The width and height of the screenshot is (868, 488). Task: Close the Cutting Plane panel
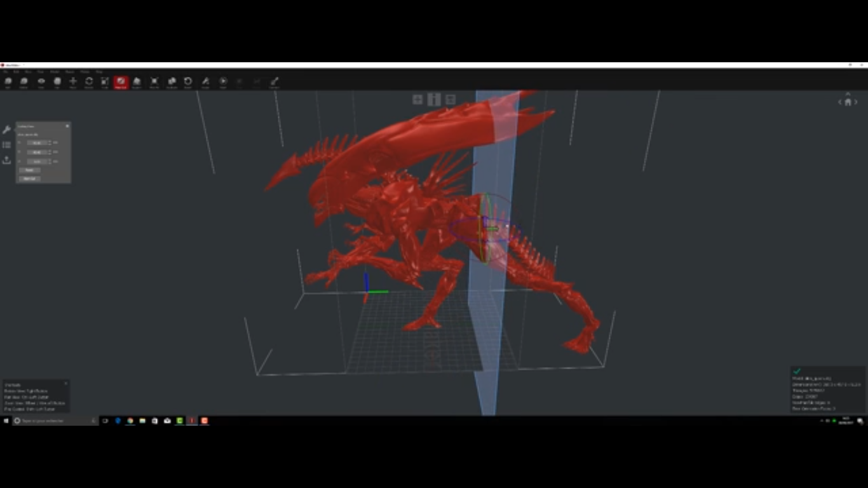(67, 126)
